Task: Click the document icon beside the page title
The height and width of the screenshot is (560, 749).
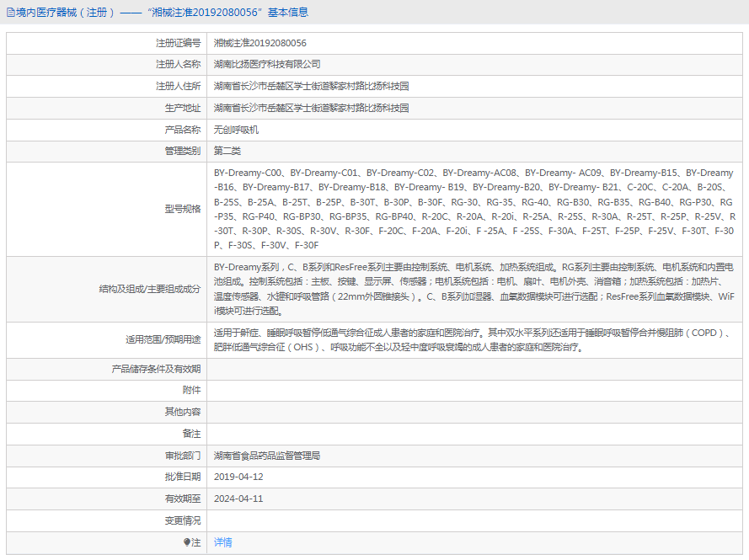Action: 10,13
